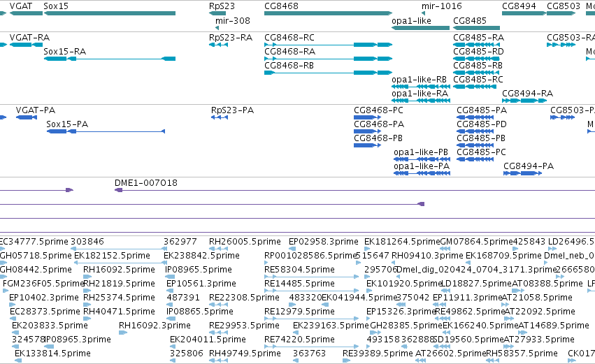
Task: Select the CG8494-RA transcript label
Action: point(527,94)
